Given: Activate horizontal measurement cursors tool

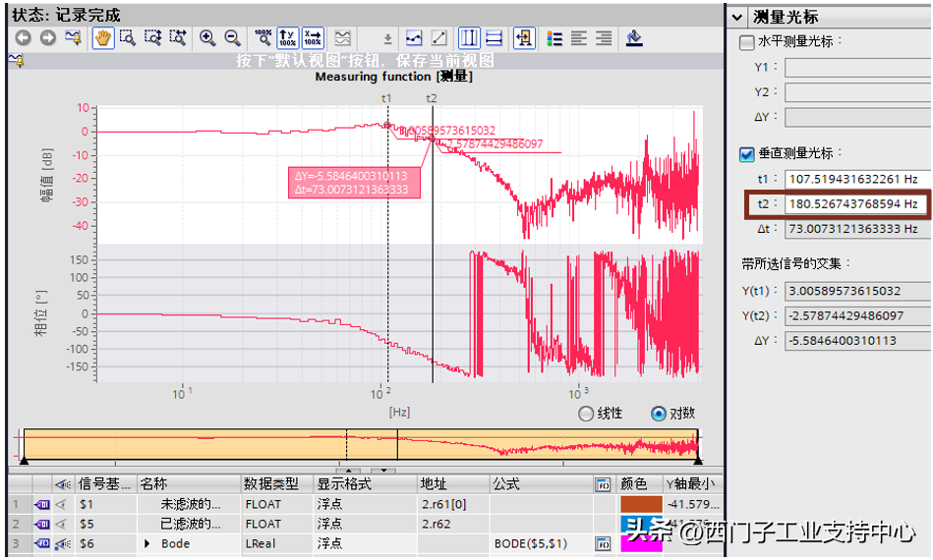Looking at the screenshot, I should point(494,37).
